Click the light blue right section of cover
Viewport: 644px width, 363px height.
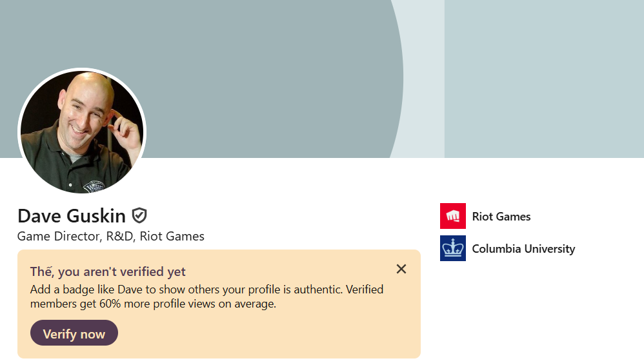pyautogui.click(x=543, y=77)
